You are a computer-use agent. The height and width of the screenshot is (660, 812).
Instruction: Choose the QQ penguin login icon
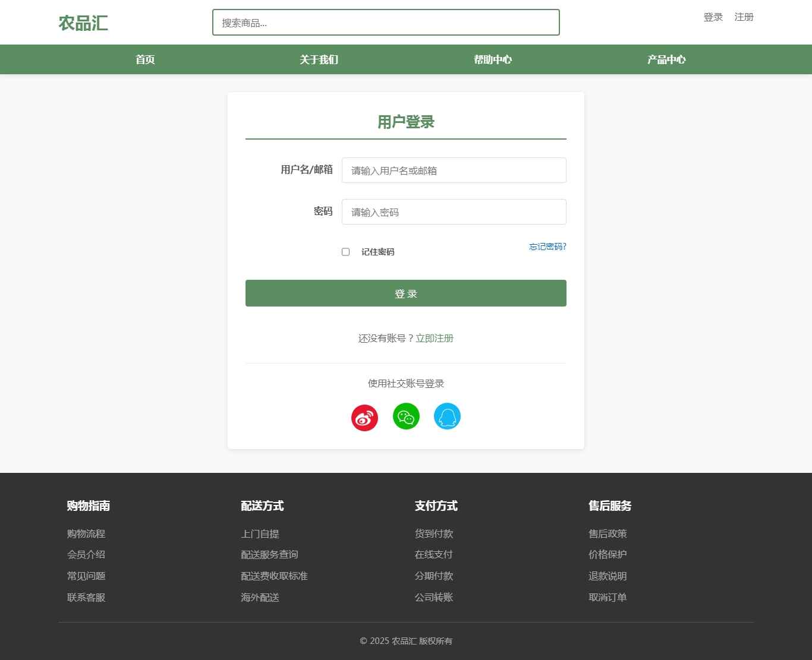click(x=447, y=416)
